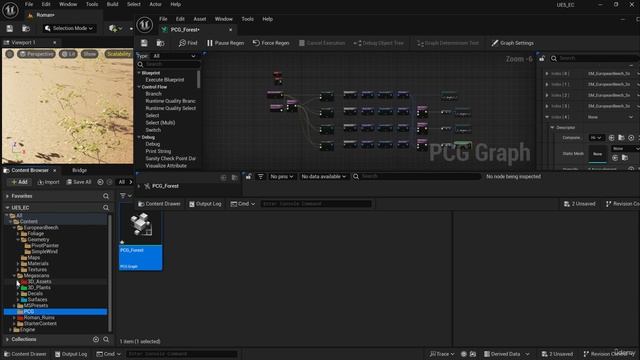Click the node palette search field

(x=169, y=64)
